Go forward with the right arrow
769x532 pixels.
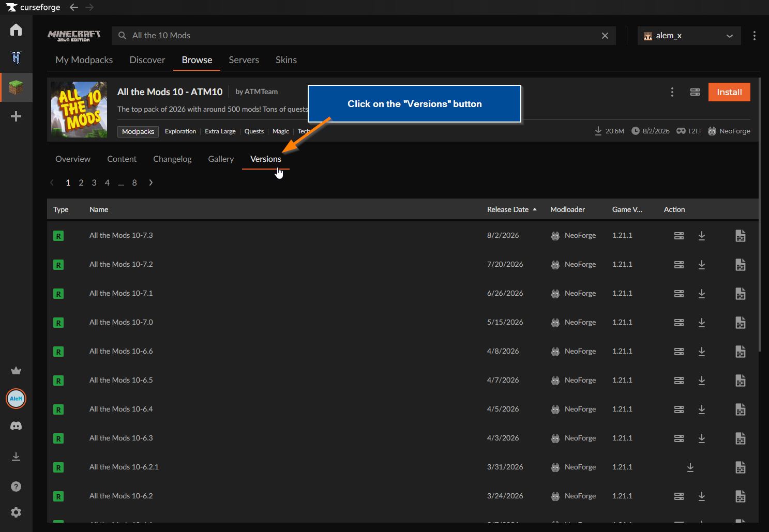pos(89,7)
